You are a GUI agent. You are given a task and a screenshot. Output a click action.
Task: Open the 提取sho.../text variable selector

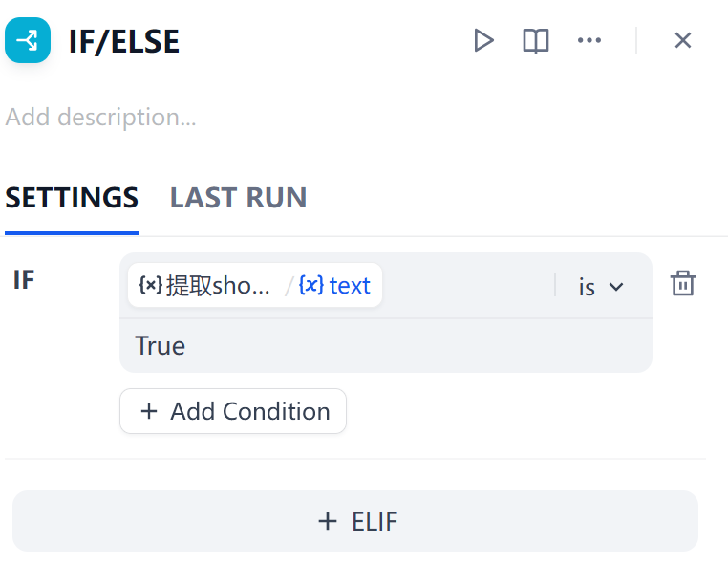click(x=254, y=285)
